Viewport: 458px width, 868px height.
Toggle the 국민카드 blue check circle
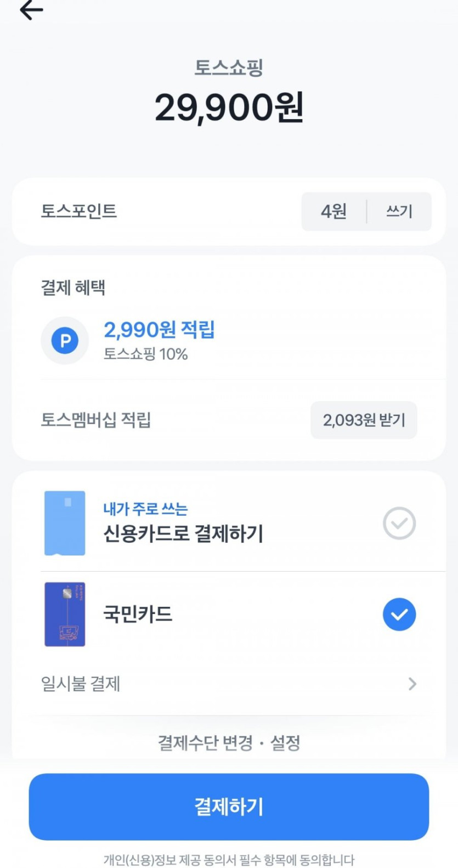tap(399, 614)
